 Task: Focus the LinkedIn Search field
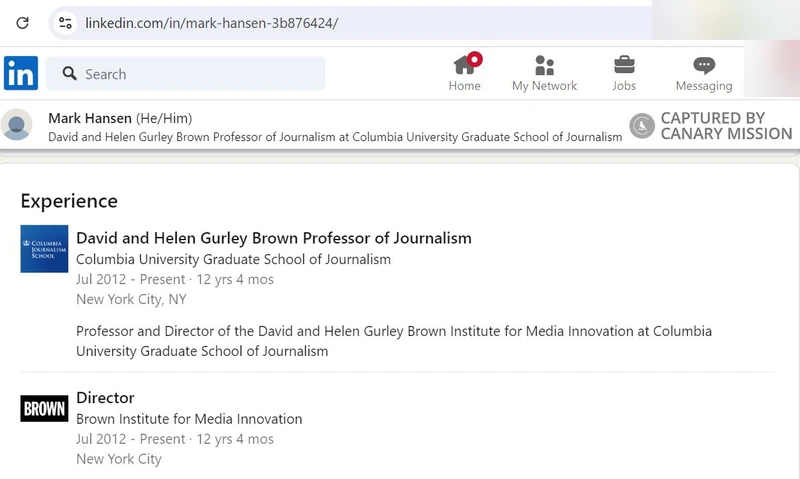185,73
